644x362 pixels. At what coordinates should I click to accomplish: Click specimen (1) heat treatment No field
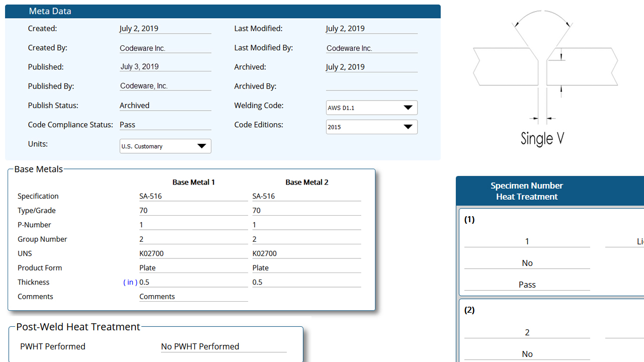pyautogui.click(x=527, y=263)
